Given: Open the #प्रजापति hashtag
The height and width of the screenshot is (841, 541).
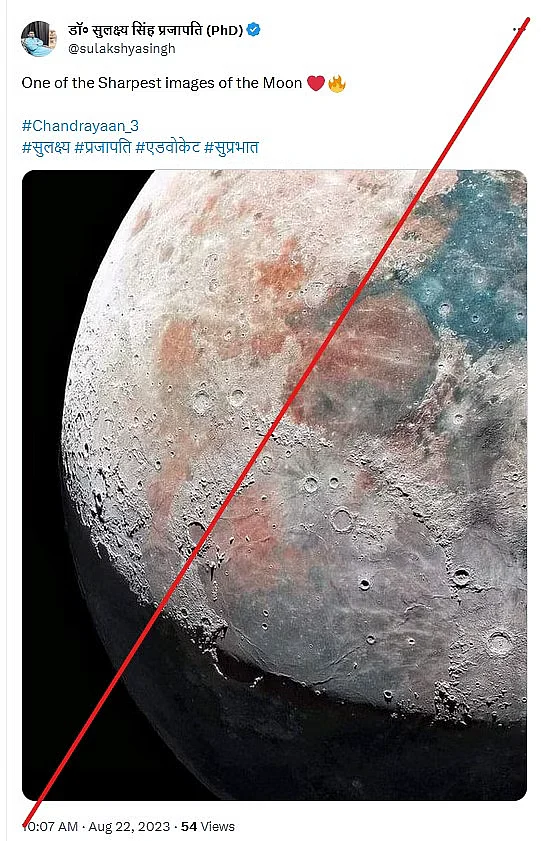Looking at the screenshot, I should pyautogui.click(x=102, y=147).
